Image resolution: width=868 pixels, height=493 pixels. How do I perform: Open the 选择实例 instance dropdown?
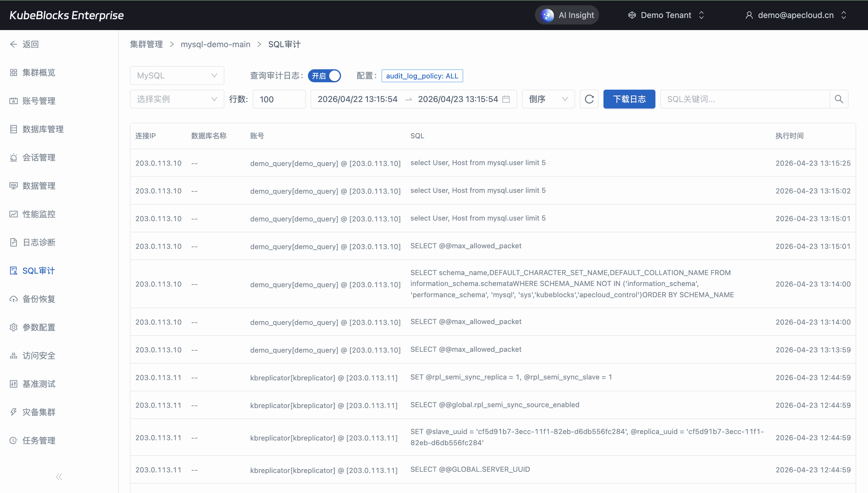click(177, 99)
